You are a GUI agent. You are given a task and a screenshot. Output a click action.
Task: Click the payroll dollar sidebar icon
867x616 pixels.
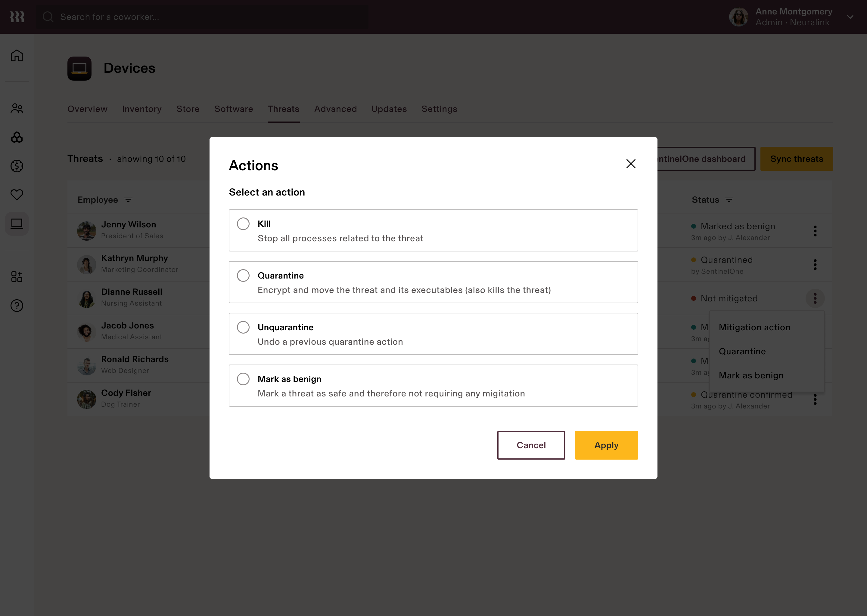click(x=17, y=166)
